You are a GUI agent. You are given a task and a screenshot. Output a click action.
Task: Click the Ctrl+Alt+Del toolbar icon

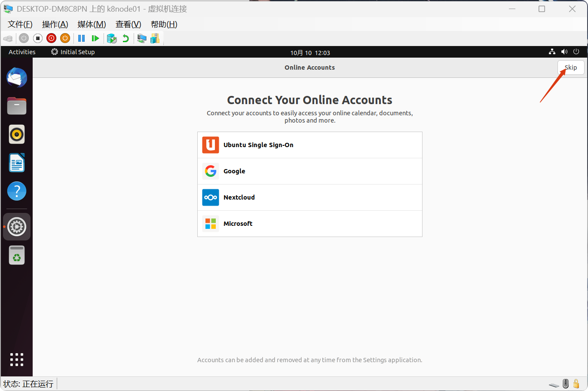8,38
